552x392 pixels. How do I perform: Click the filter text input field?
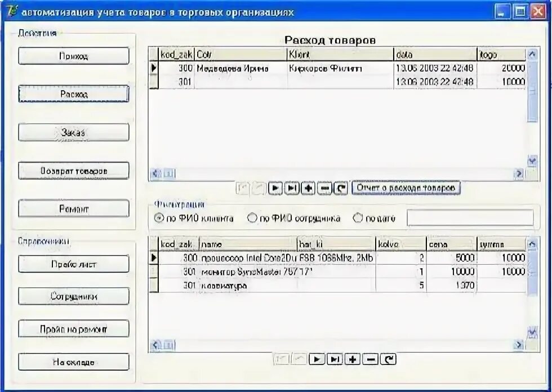click(x=470, y=218)
